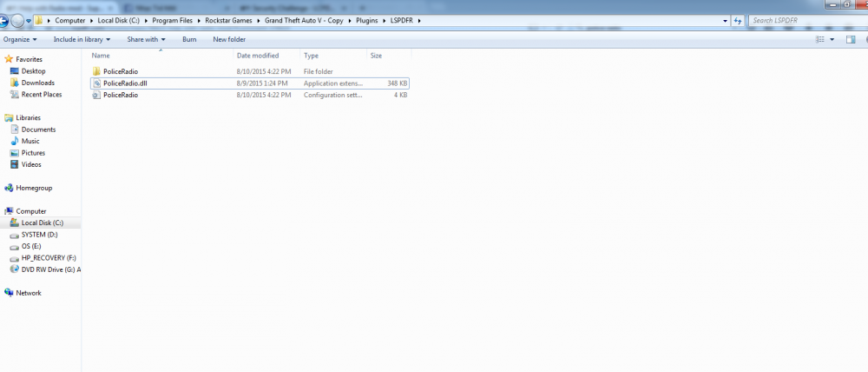Click the Computer monitor icon in sidebar
Image resolution: width=868 pixels, height=372 pixels.
9,210
